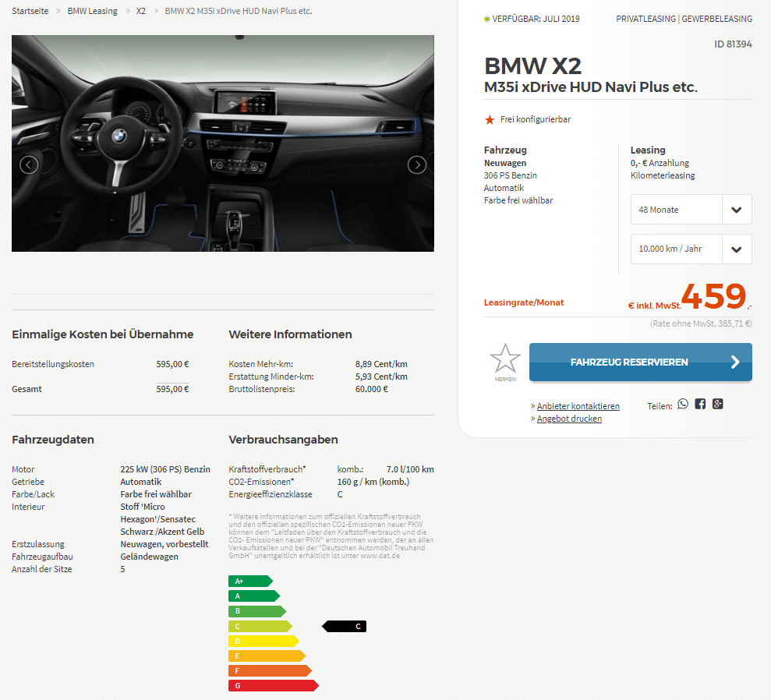The image size is (771, 700).
Task: Click the Bereitstellungskosten '595,00 €' value
Action: [172, 364]
